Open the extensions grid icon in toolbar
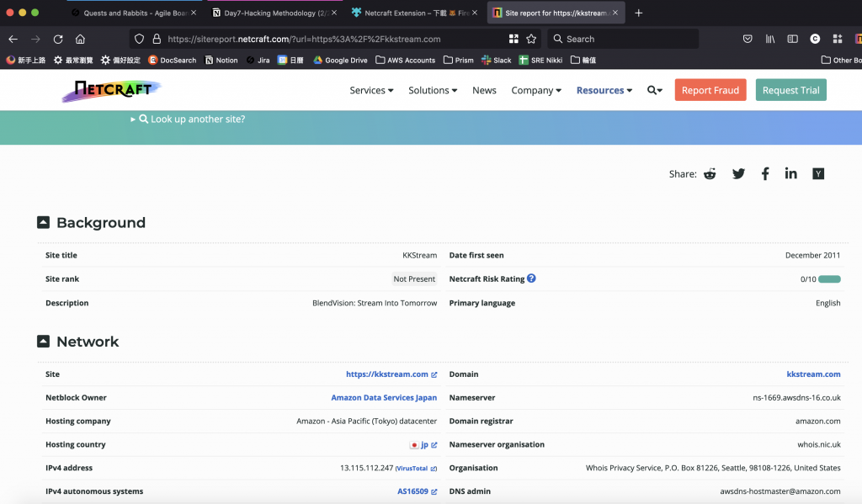Screen dimensions: 862x504 pyautogui.click(x=838, y=39)
